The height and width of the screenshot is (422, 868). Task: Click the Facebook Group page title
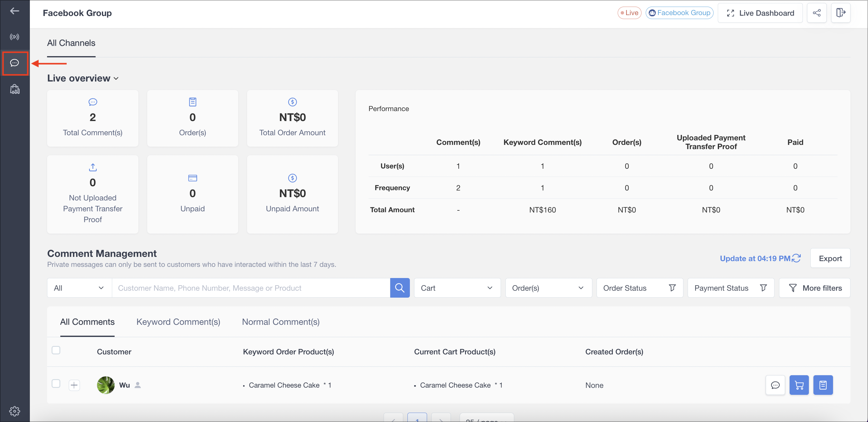point(77,13)
